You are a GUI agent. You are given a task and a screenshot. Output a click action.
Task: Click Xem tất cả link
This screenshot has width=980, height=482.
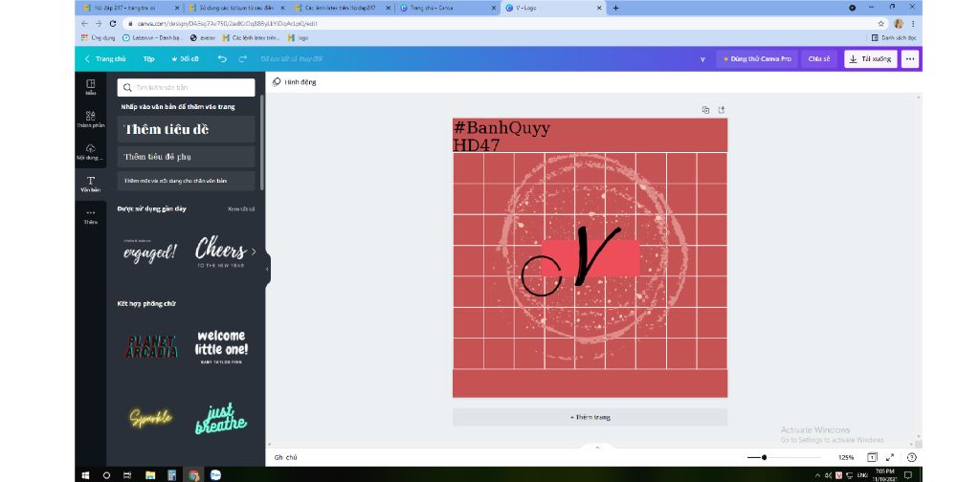pyautogui.click(x=241, y=208)
